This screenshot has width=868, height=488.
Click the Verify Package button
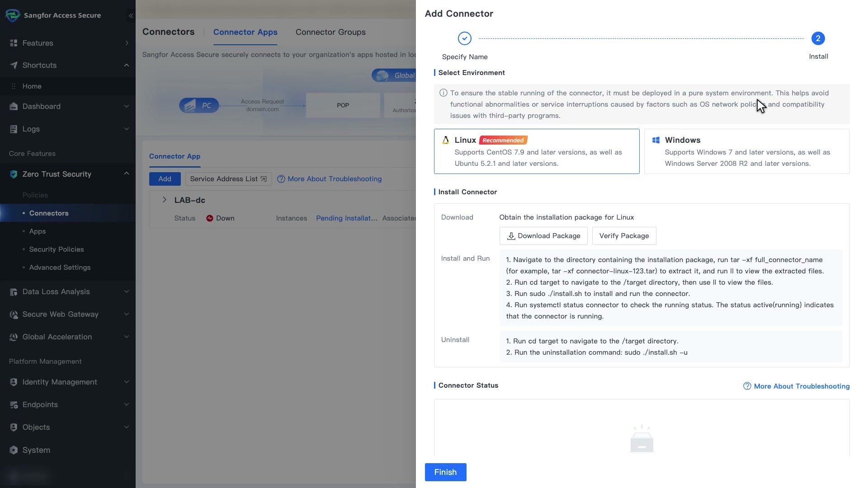pos(624,236)
